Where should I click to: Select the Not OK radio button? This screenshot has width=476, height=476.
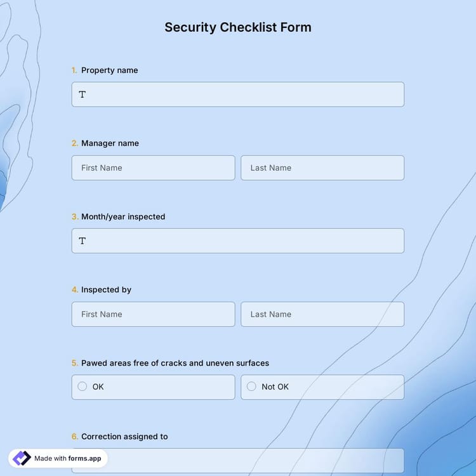click(251, 387)
